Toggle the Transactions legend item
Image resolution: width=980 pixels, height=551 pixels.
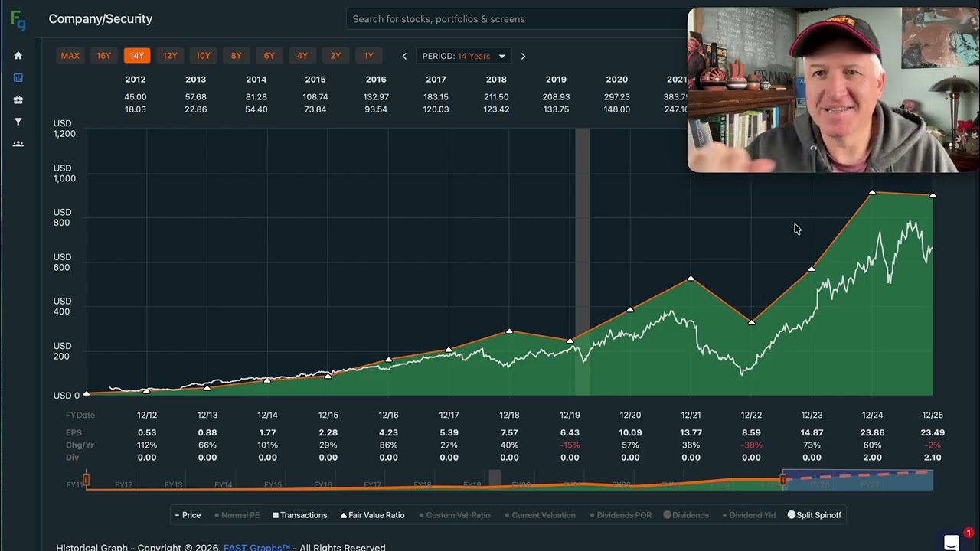pyautogui.click(x=299, y=515)
